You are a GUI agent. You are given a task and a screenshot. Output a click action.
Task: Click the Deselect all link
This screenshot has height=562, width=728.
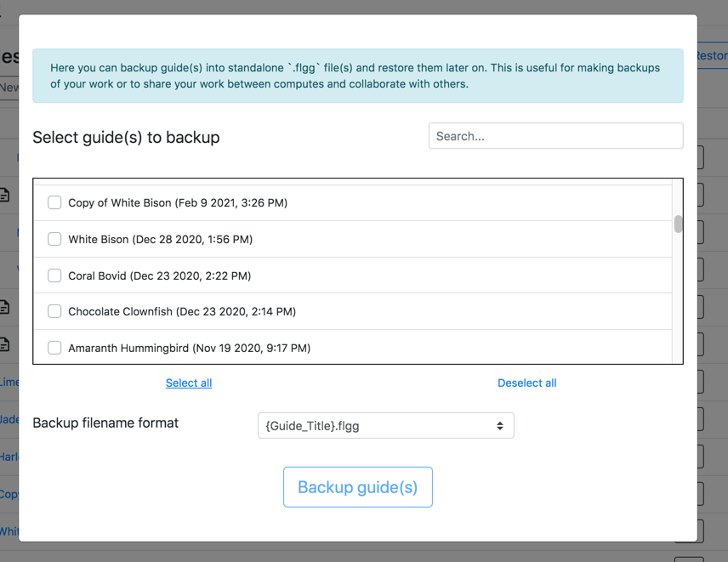tap(526, 383)
